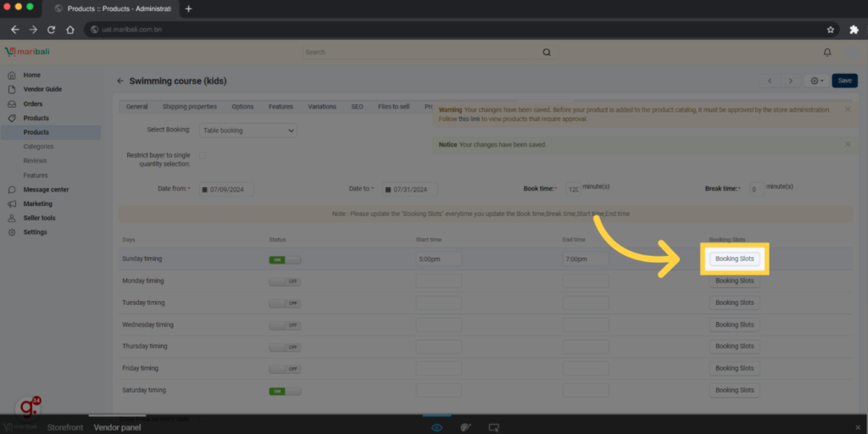Open the notifications bell icon

(827, 53)
